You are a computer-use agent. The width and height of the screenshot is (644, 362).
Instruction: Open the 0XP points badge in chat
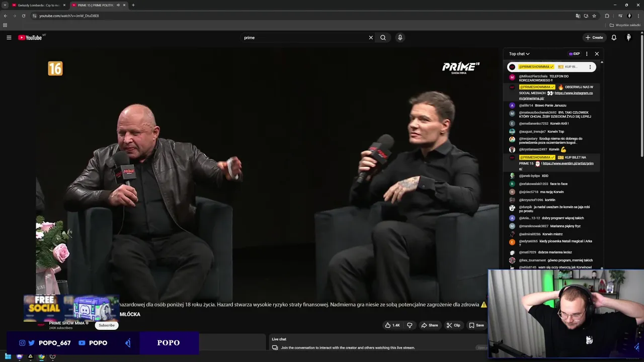pyautogui.click(x=574, y=54)
